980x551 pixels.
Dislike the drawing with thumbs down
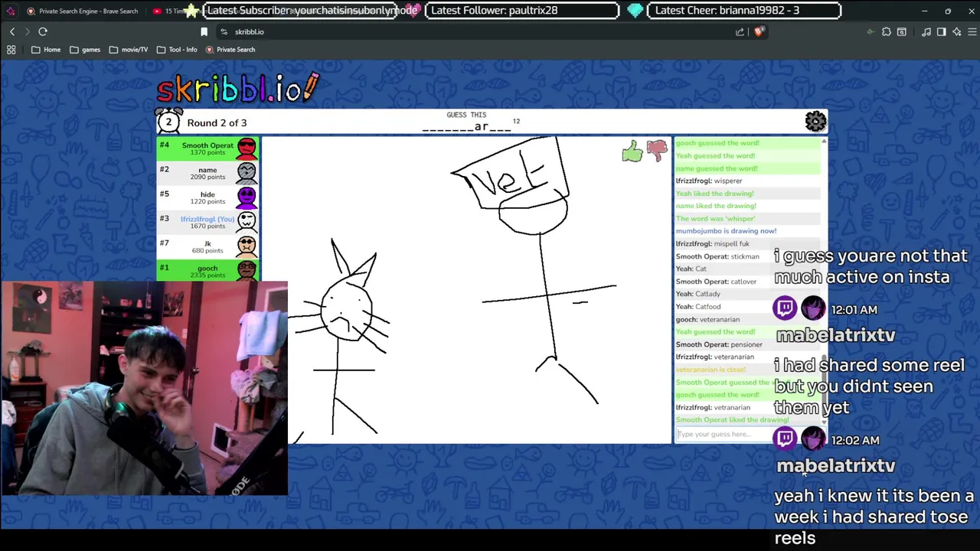click(657, 150)
